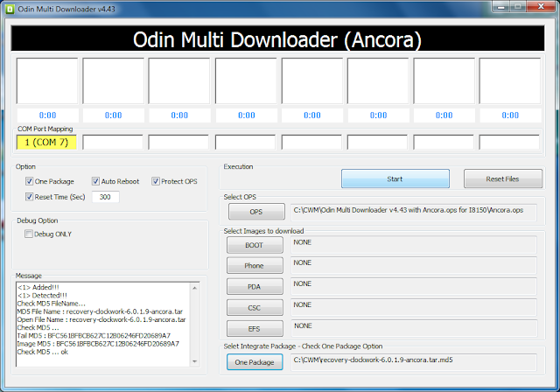Click the Odin app icon in title bar
This screenshot has width=560, height=392.
(x=10, y=9)
